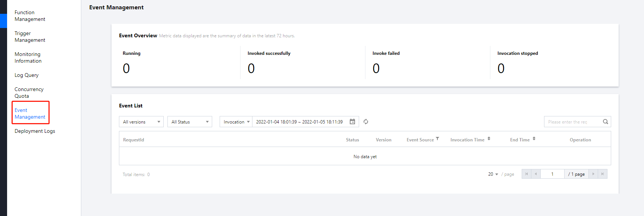This screenshot has width=644, height=216.
Task: Open the All Status filter dropdown
Action: [x=190, y=122]
